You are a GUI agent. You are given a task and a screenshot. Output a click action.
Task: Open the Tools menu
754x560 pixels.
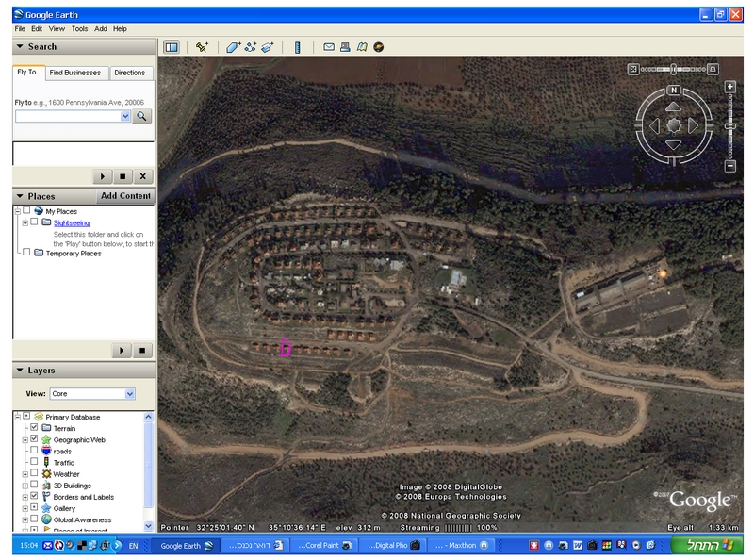click(x=80, y=29)
